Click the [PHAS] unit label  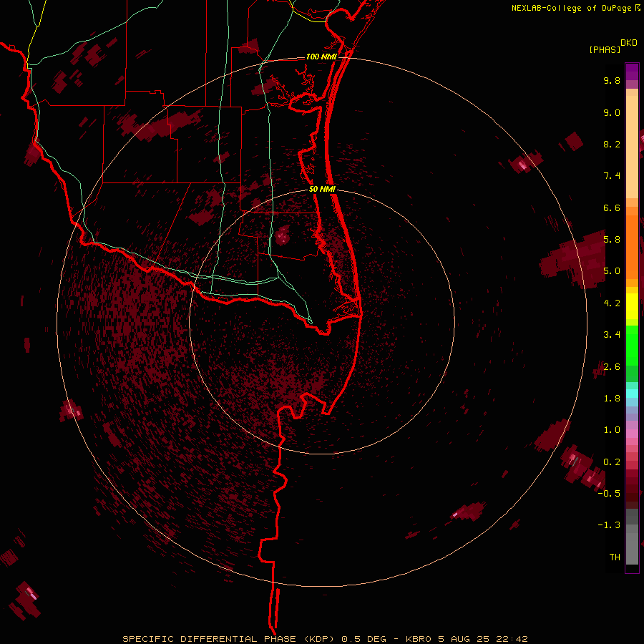click(605, 50)
